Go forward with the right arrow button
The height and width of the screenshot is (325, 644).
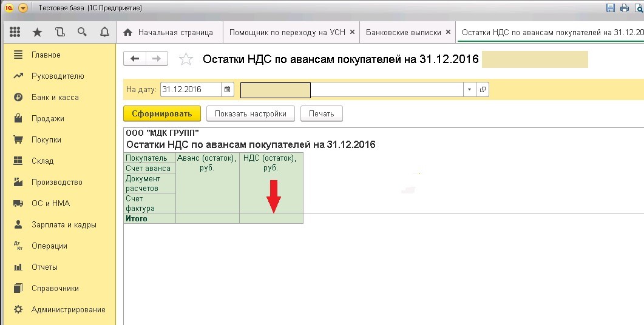tap(157, 59)
